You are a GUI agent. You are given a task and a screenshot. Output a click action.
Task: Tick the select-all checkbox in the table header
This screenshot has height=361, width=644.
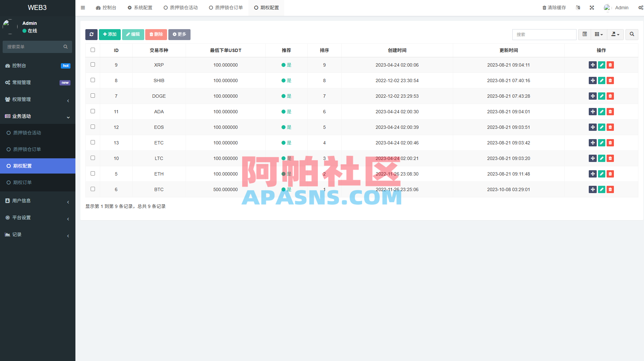93,50
